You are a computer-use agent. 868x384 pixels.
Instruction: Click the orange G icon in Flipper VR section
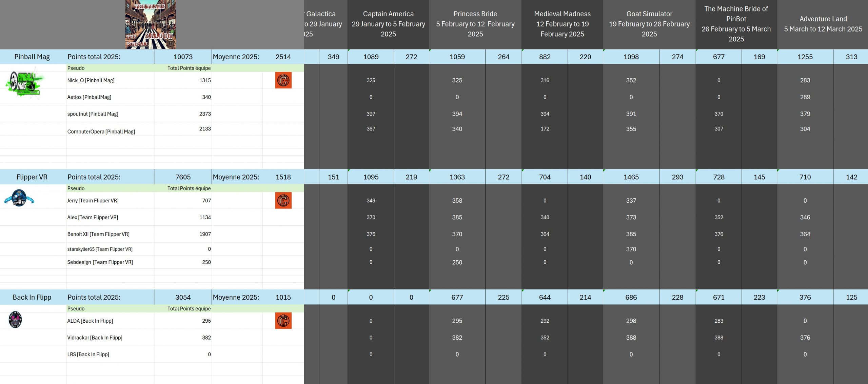click(283, 201)
